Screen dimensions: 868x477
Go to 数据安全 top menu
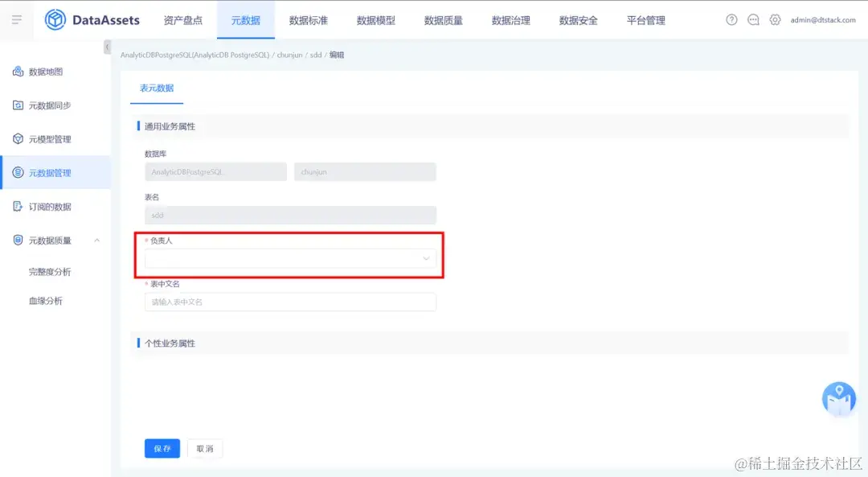coord(579,20)
